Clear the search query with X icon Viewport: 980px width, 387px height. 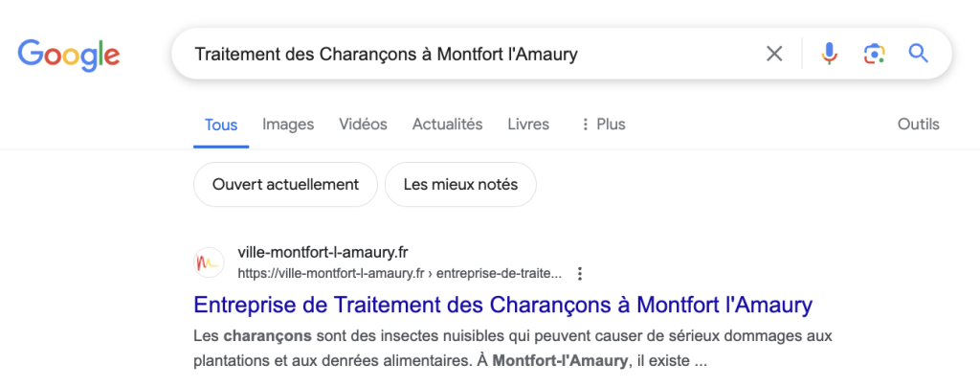773,54
